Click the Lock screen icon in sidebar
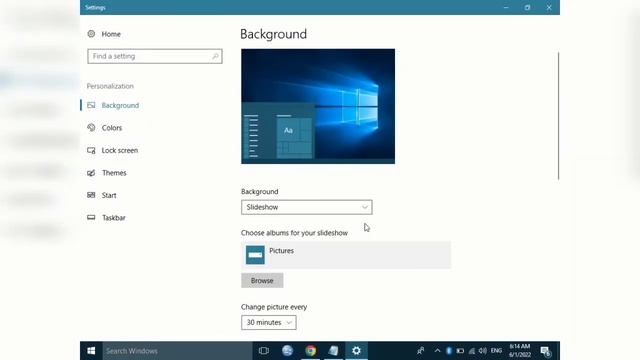The image size is (640, 360). tap(91, 150)
